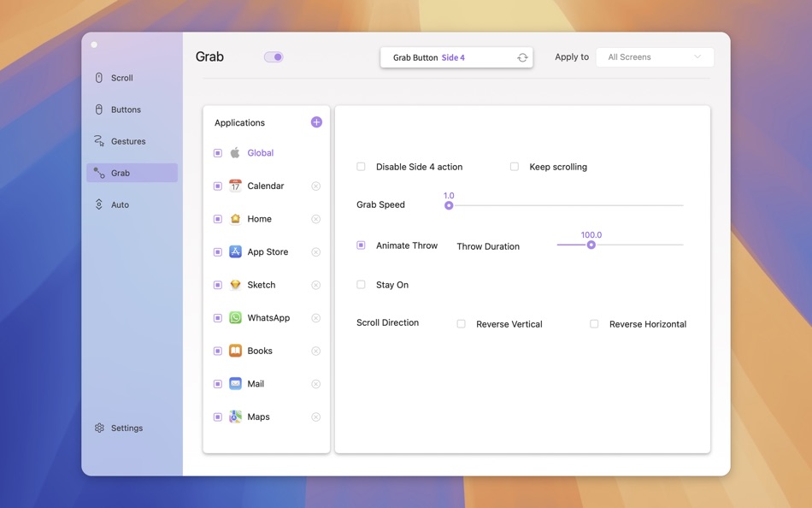812x508 pixels.
Task: Click the Maps app icon
Action: coord(235,416)
